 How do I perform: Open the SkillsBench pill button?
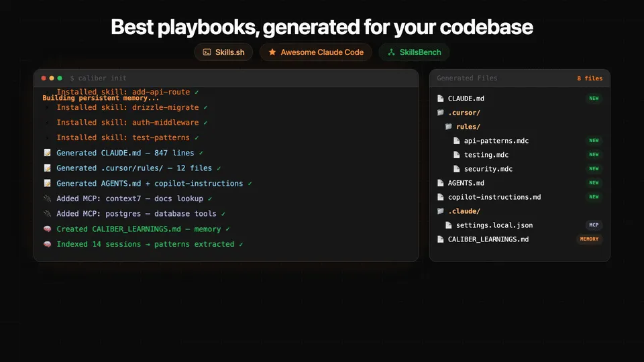414,52
